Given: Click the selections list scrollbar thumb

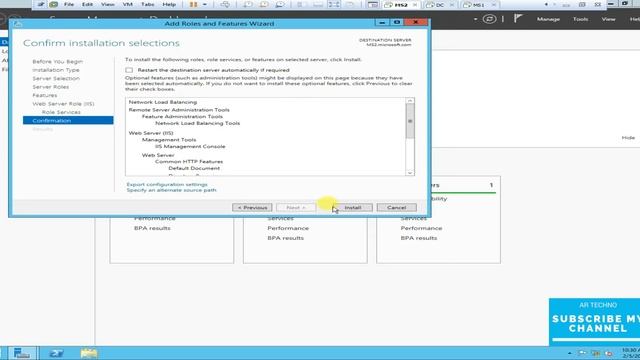Looking at the screenshot, I should [410, 121].
